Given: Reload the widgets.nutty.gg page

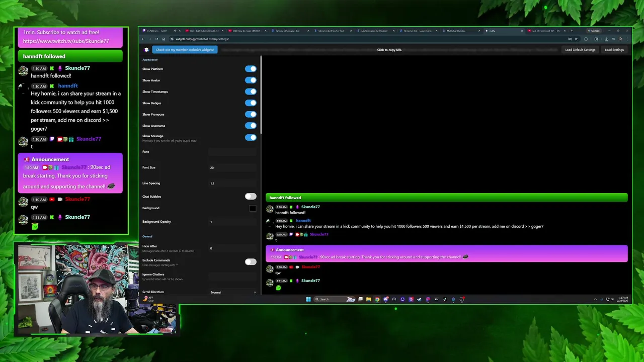Looking at the screenshot, I should (156, 39).
